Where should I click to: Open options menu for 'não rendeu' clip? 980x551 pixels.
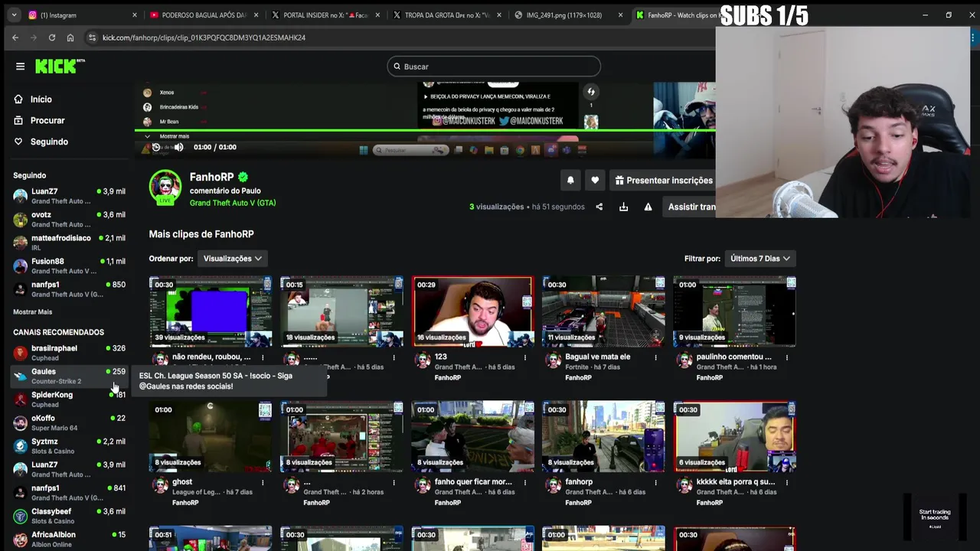click(263, 357)
